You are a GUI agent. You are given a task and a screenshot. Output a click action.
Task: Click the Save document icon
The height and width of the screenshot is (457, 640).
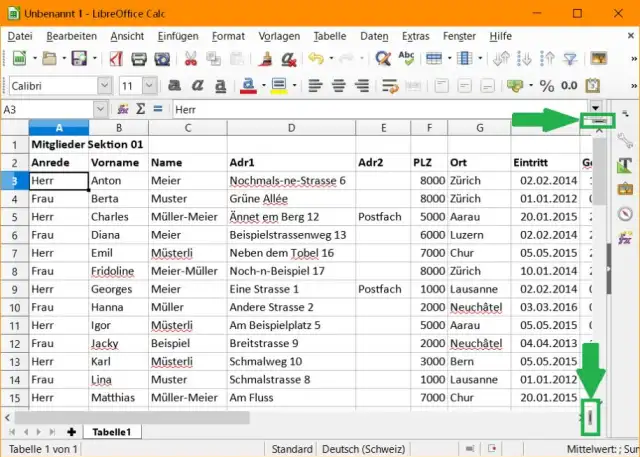point(78,59)
